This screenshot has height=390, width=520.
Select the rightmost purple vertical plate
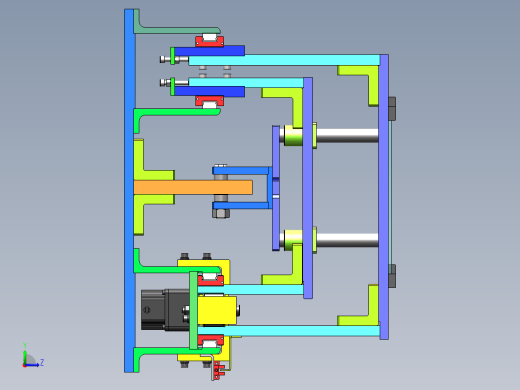[x=384, y=197]
